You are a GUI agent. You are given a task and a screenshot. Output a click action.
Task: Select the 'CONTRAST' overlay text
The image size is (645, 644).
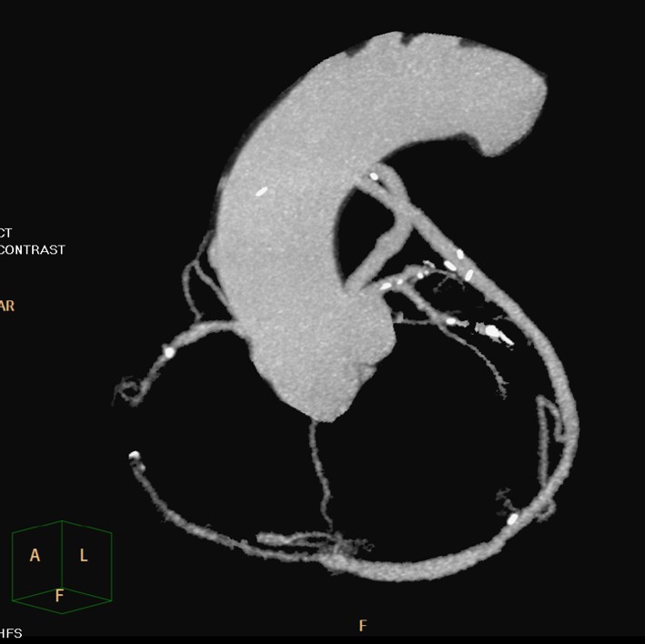[32, 249]
